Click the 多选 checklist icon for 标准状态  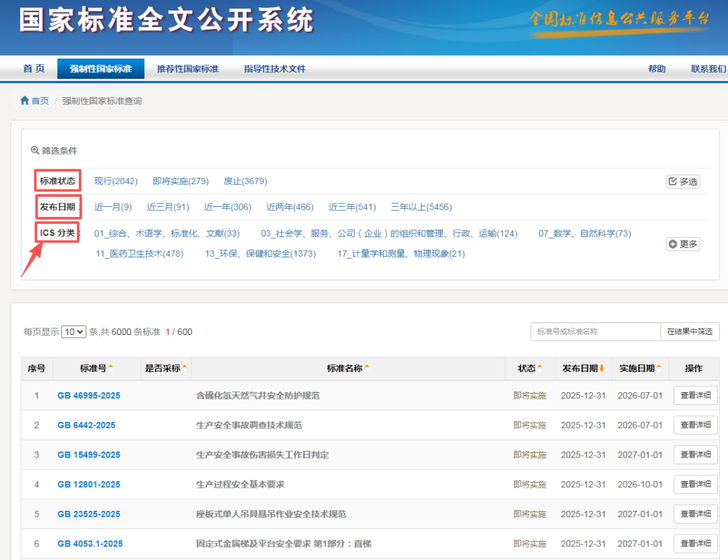click(672, 181)
